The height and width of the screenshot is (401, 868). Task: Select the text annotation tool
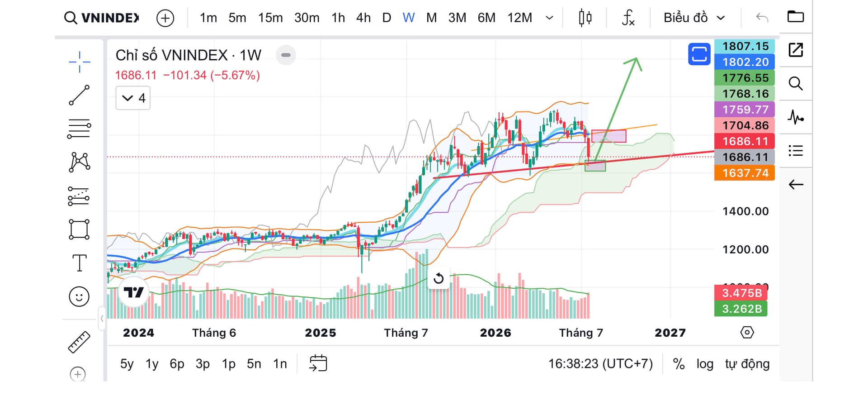(x=79, y=263)
